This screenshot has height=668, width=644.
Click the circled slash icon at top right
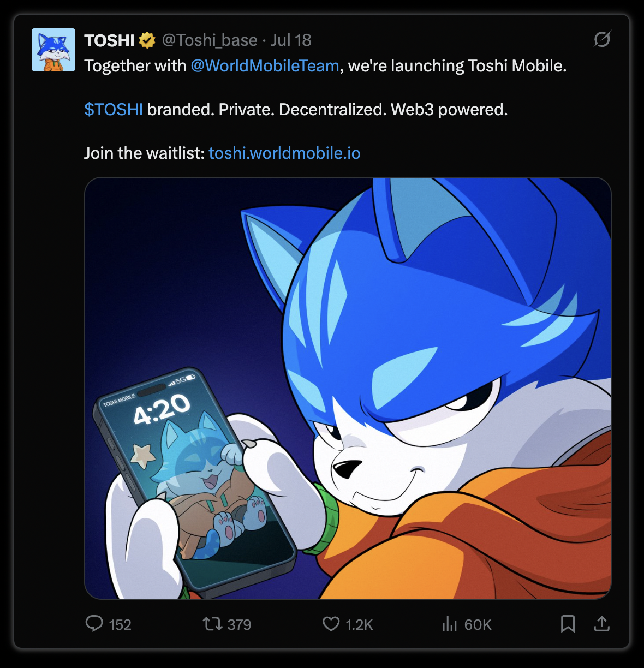point(602,39)
